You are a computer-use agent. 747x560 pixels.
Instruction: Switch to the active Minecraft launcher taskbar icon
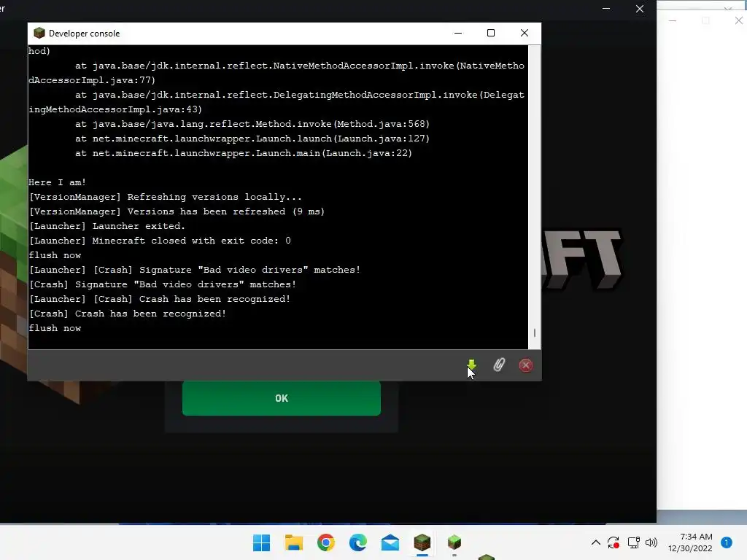point(422,542)
